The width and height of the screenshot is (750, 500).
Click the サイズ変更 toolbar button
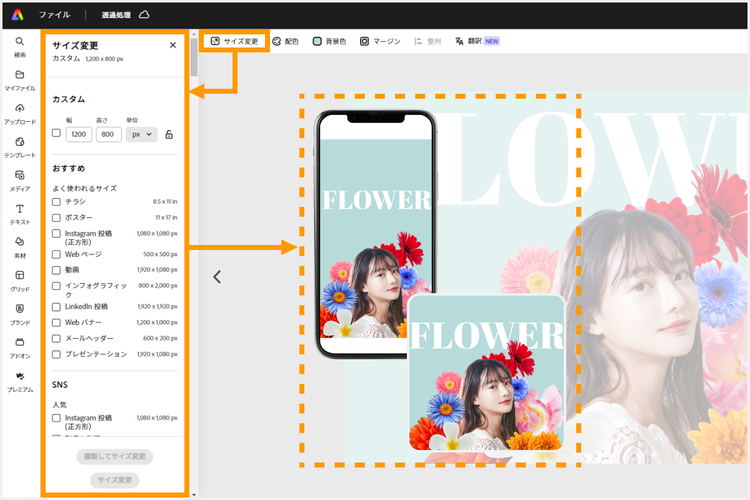tap(234, 41)
